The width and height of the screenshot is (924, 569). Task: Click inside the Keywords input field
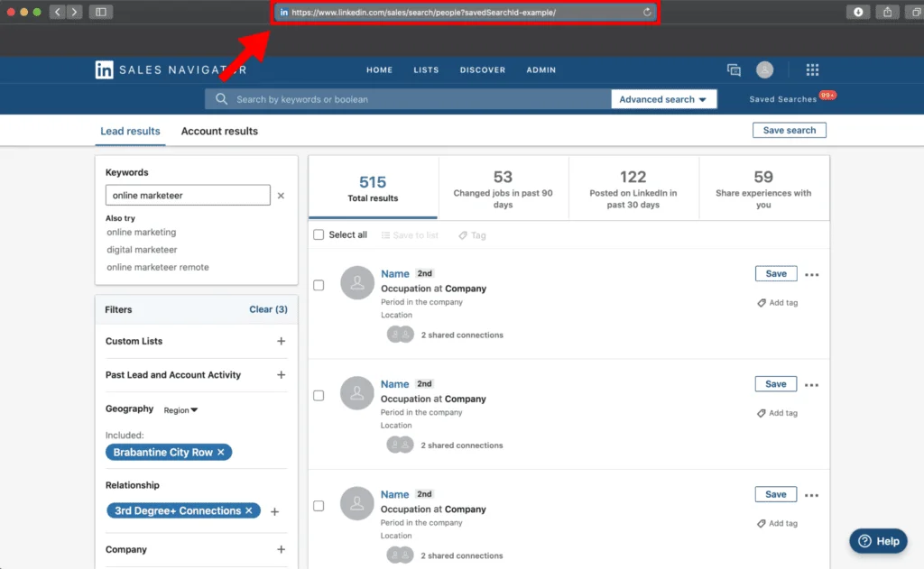pyautogui.click(x=187, y=195)
